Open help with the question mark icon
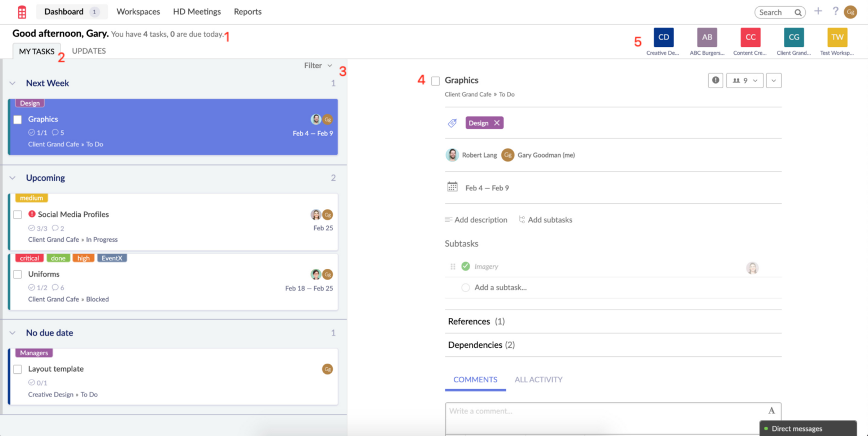The height and width of the screenshot is (436, 868). tap(835, 11)
